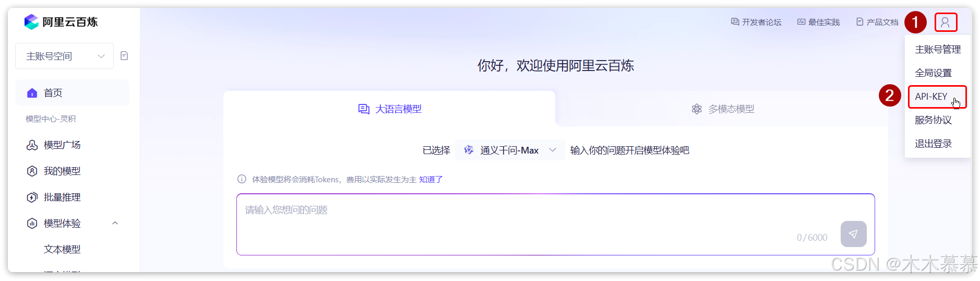Click the 批量推理 sidebar icon
Image resolution: width=980 pixels, height=281 pixels.
[32, 197]
